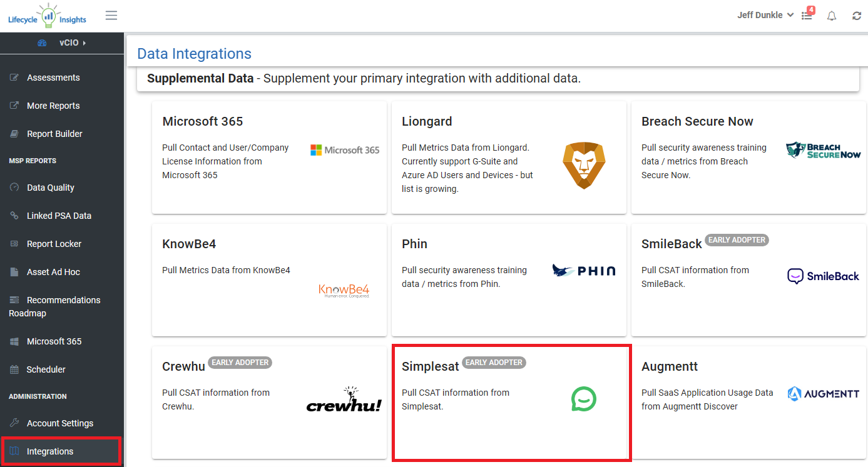The image size is (868, 467).
Task: Open the SmileBack integration card title
Action: [671, 244]
